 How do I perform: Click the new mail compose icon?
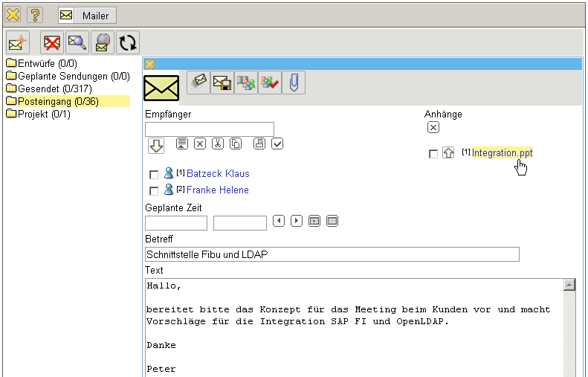(x=17, y=43)
